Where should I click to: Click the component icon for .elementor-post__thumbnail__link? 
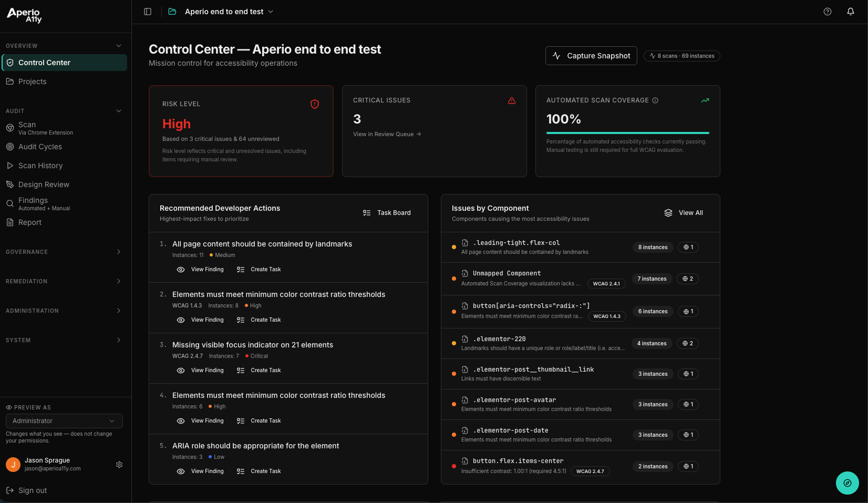[465, 369]
